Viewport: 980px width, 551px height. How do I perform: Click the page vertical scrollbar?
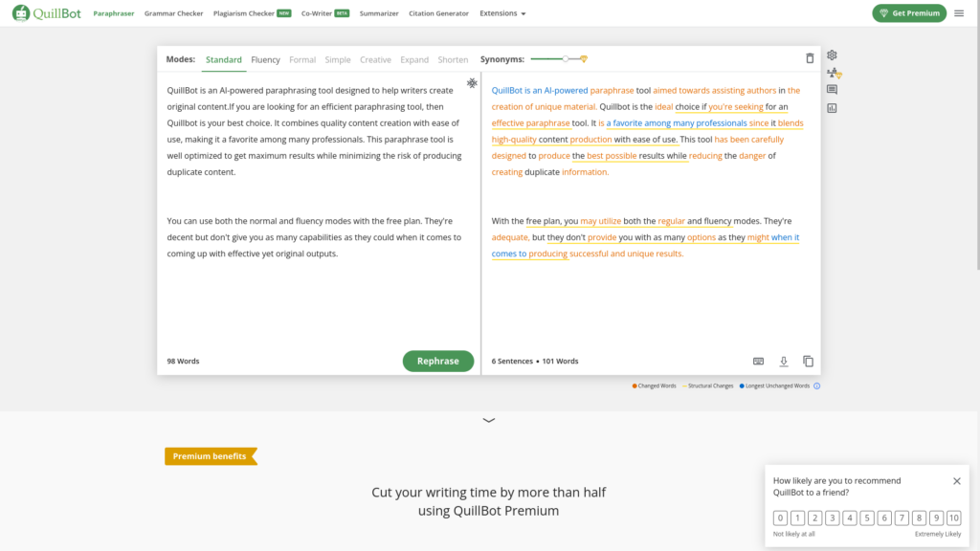[977, 135]
